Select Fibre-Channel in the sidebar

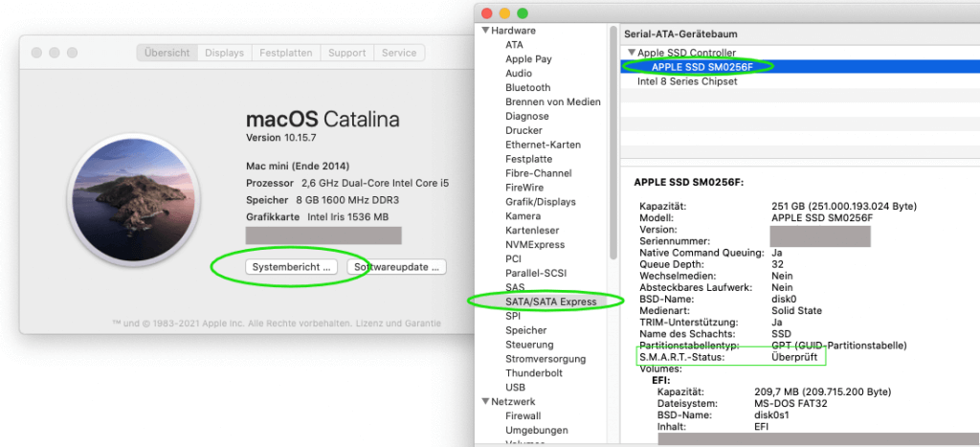[x=539, y=173]
